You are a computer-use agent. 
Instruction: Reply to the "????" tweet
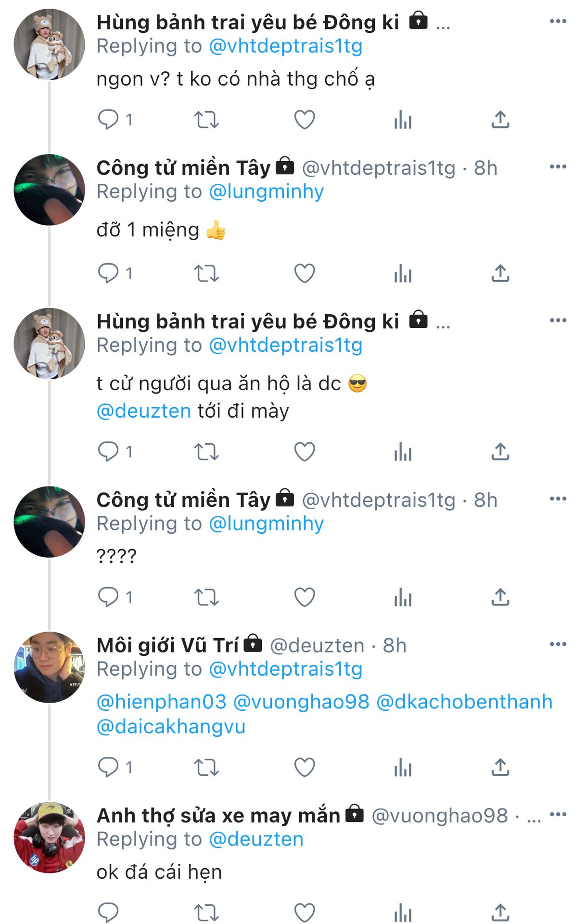click(109, 597)
